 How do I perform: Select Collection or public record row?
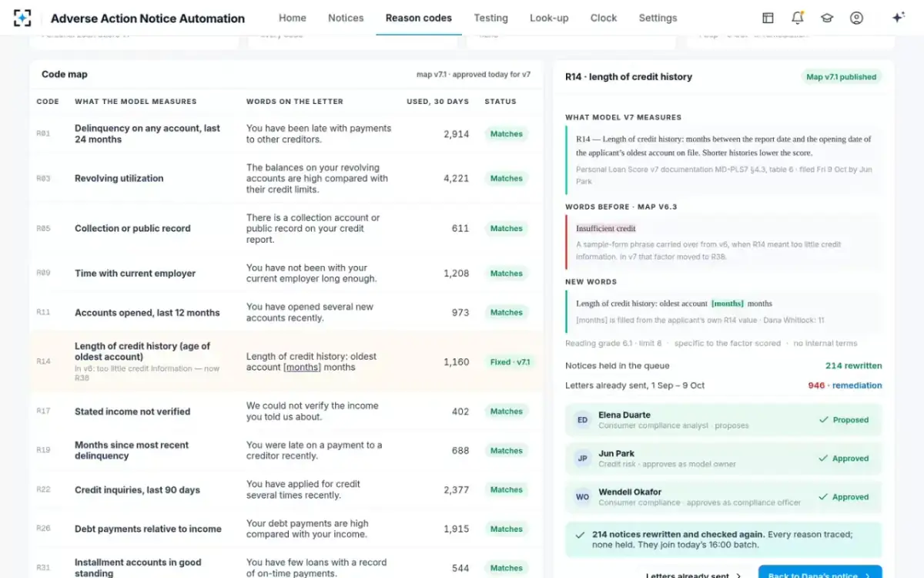click(x=286, y=228)
